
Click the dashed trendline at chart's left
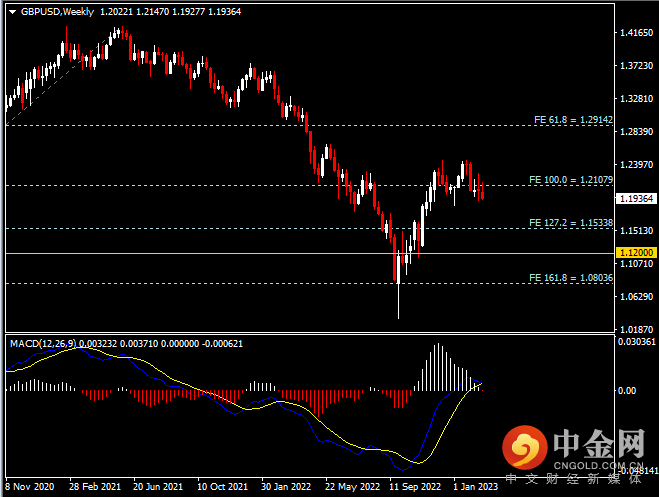point(40,90)
